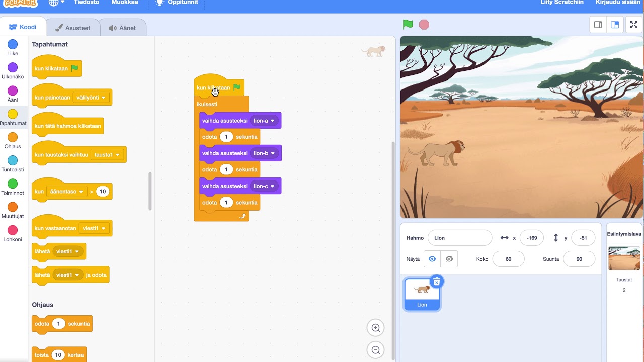Click the seconds value after lion-a block

pos(226,137)
